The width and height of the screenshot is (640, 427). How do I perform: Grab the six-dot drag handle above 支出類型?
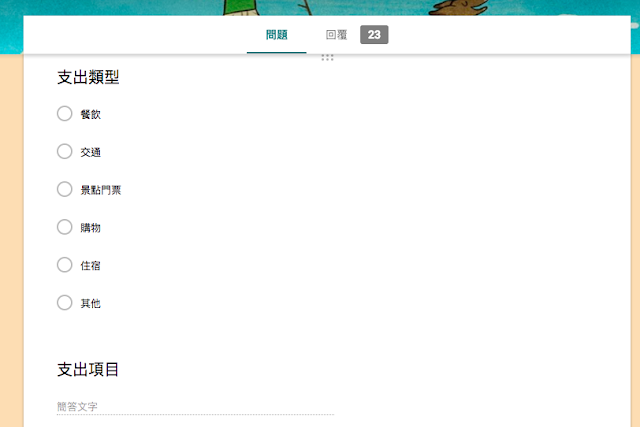point(327,58)
